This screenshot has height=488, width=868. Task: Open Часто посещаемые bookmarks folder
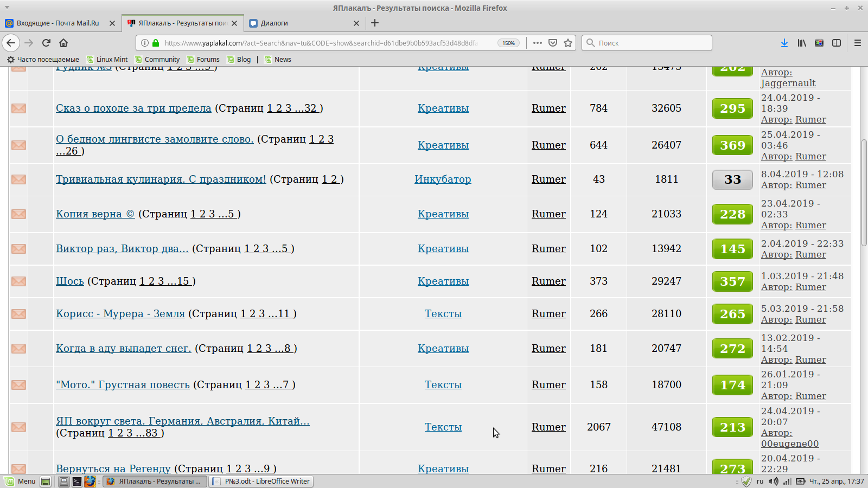(43, 60)
